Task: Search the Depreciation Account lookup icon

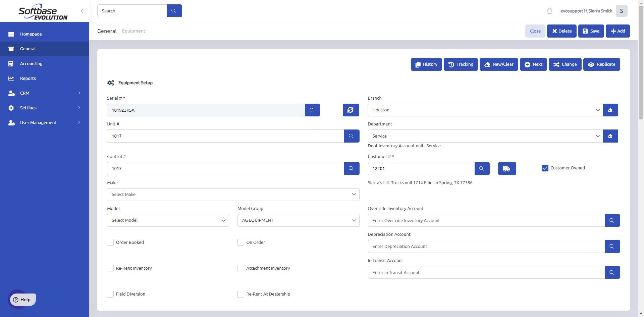Action: [x=612, y=247]
